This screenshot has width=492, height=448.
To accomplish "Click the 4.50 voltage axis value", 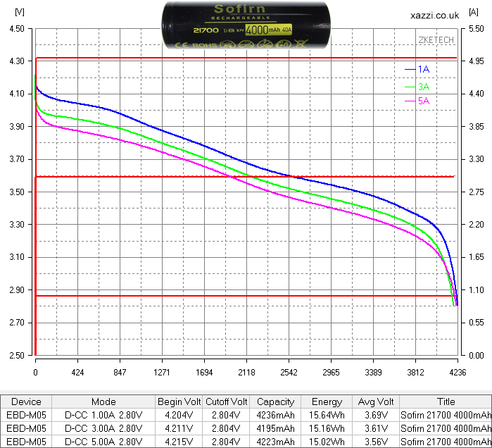I will [x=17, y=29].
